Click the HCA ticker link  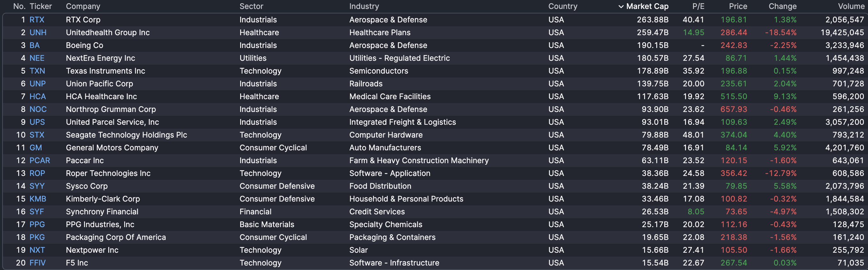tap(37, 97)
